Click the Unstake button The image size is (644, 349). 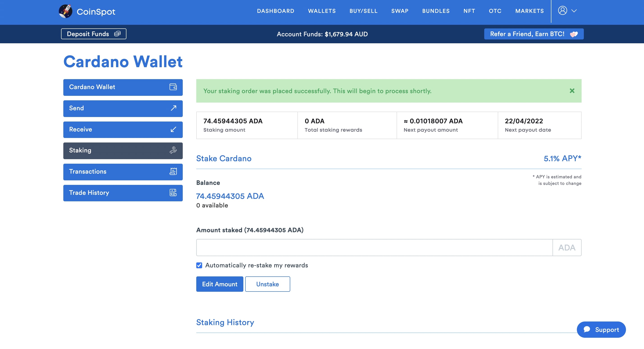[267, 284]
